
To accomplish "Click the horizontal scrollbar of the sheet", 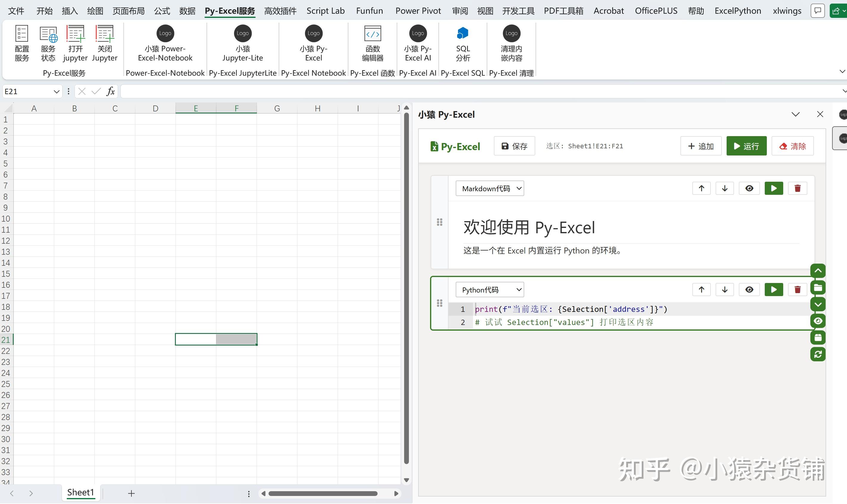I will click(x=323, y=494).
